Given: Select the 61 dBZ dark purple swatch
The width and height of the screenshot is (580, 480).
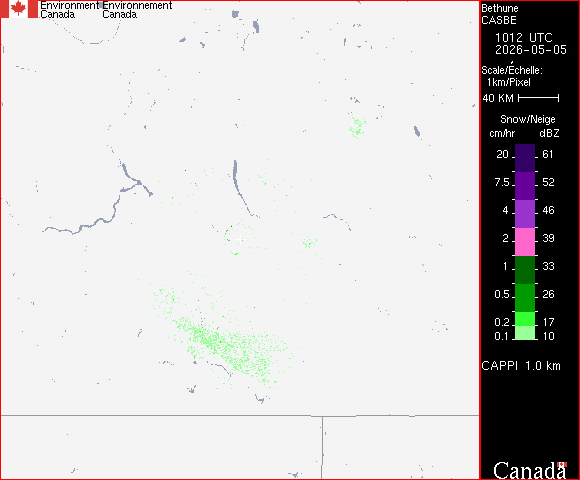Looking at the screenshot, I should [x=525, y=158].
